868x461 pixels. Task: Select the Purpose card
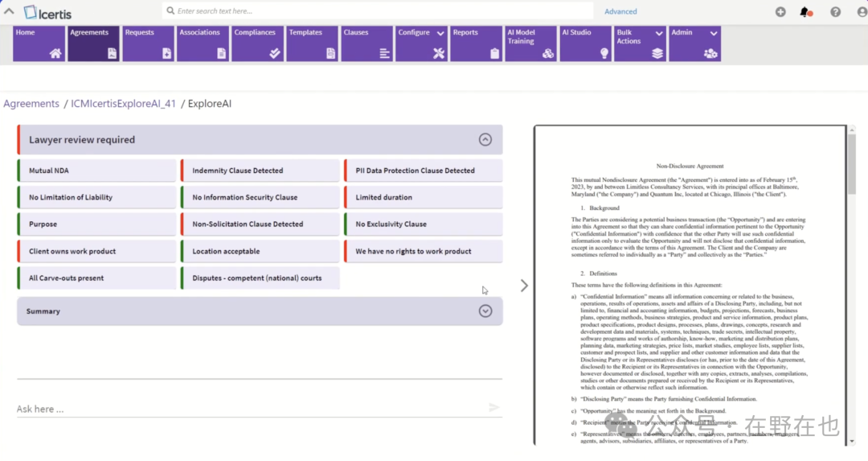tap(97, 224)
